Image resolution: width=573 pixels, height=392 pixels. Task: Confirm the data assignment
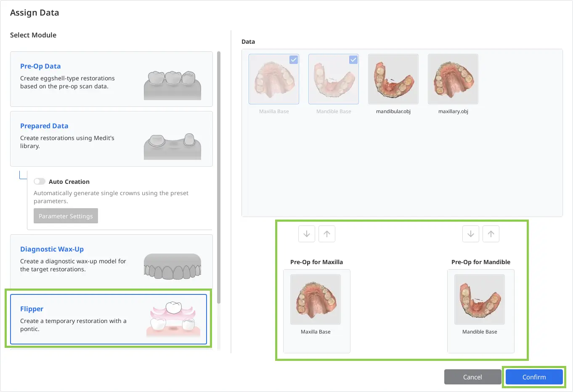click(534, 377)
